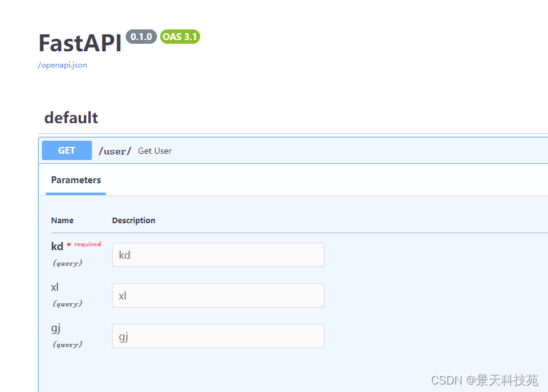Click the OAS 3.1 badge
Screen dimensions: 548x392
pyautogui.click(x=180, y=37)
